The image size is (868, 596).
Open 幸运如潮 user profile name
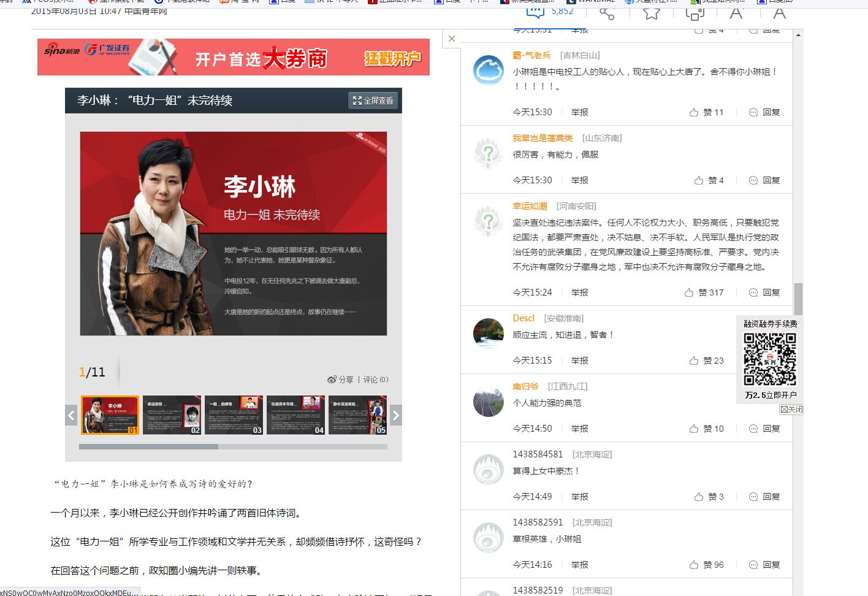[530, 206]
